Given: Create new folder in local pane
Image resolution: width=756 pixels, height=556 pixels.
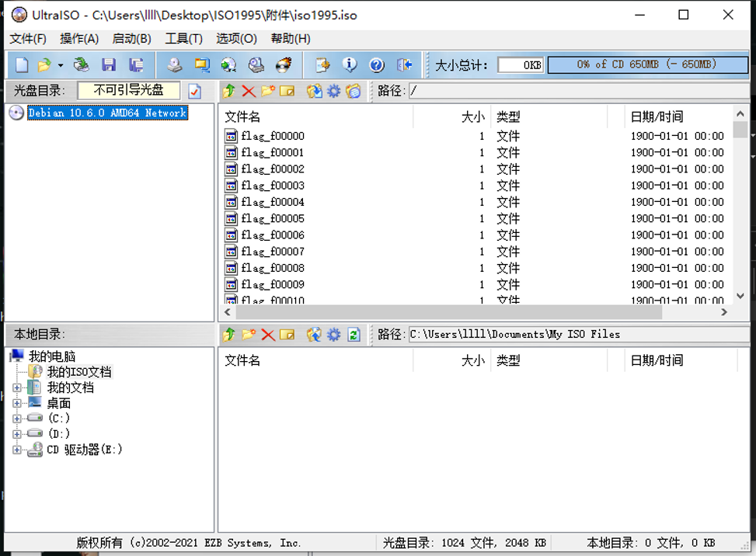Looking at the screenshot, I should point(249,335).
